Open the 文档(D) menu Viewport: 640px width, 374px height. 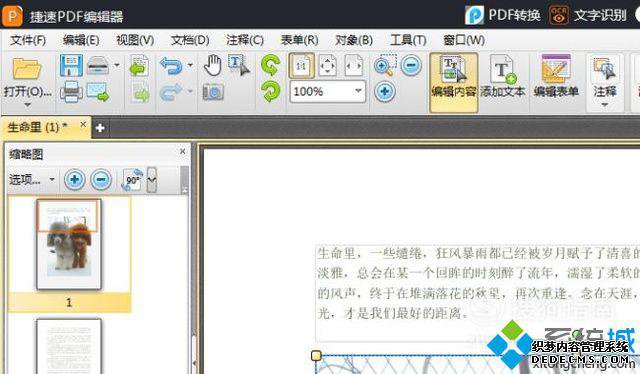[190, 40]
